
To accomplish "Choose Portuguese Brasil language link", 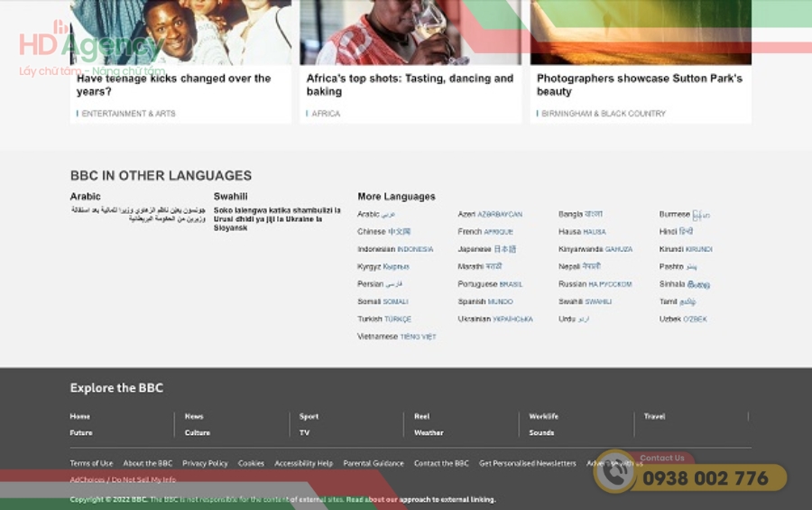I will (x=490, y=284).
